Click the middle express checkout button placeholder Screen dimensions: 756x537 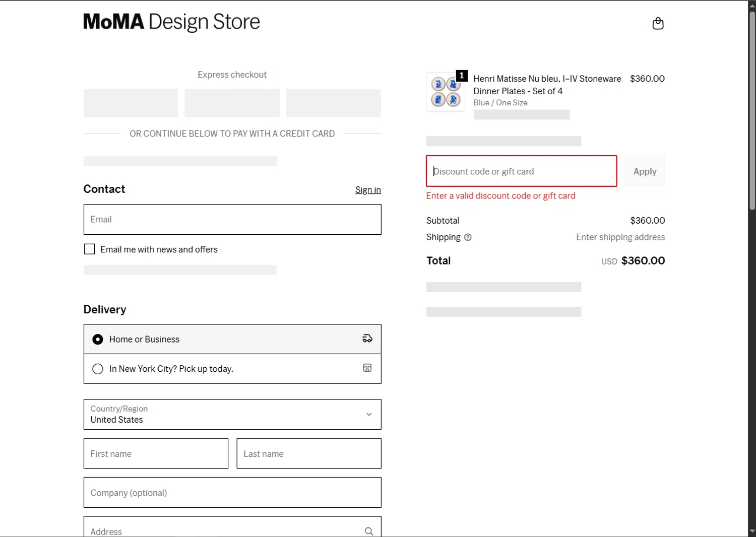[x=232, y=103]
